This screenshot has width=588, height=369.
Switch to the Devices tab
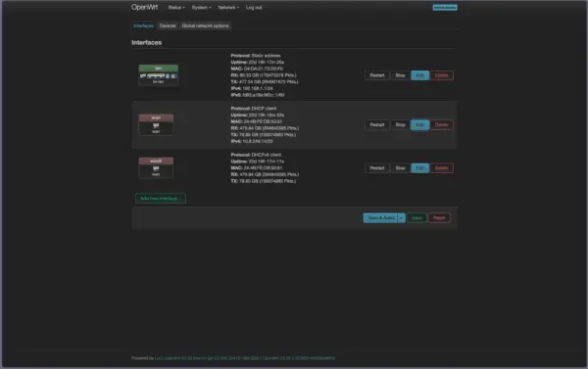click(168, 25)
